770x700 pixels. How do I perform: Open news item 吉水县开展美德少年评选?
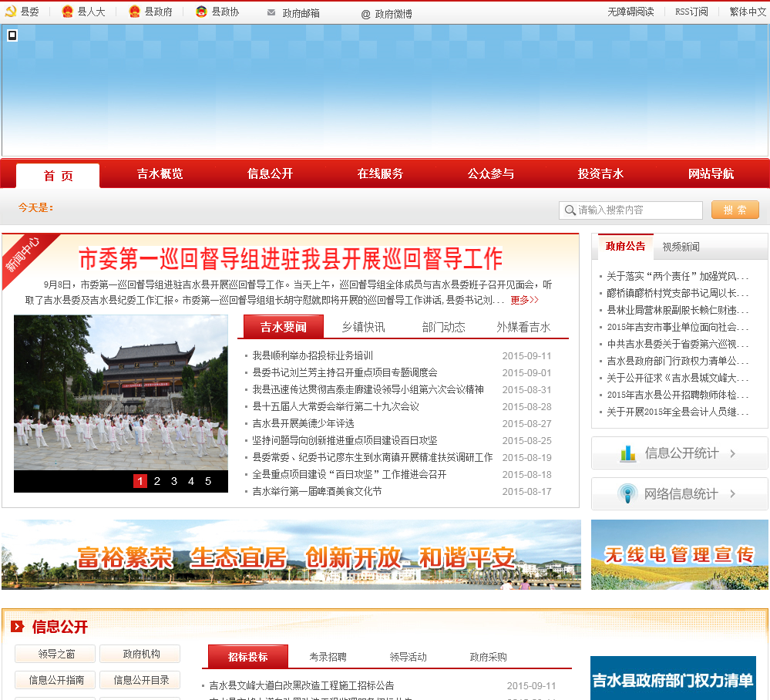(x=303, y=423)
